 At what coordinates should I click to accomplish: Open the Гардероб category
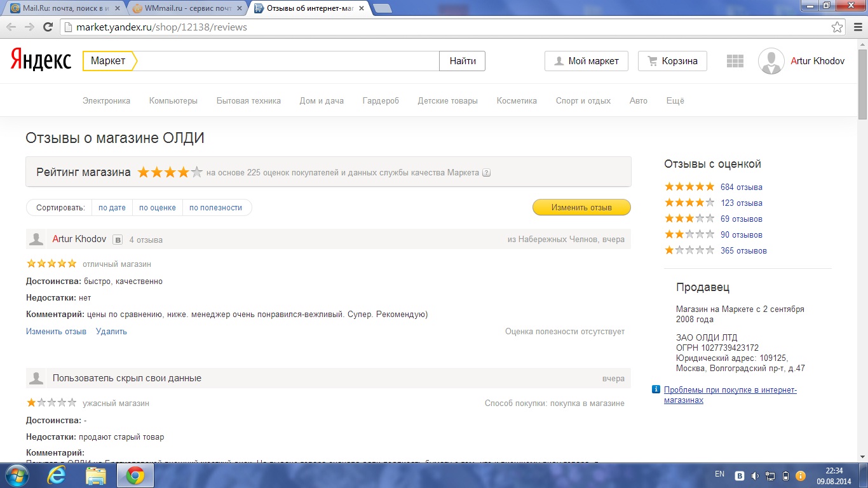pos(381,100)
